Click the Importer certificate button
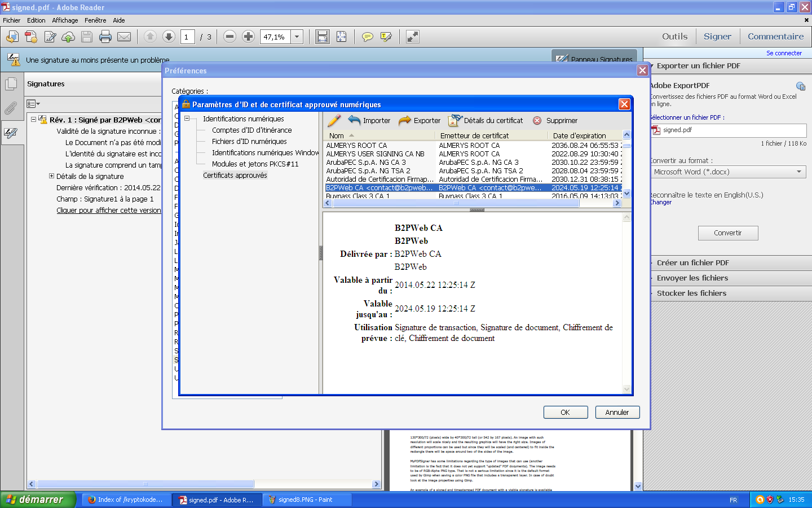This screenshot has width=812, height=508. pos(369,120)
